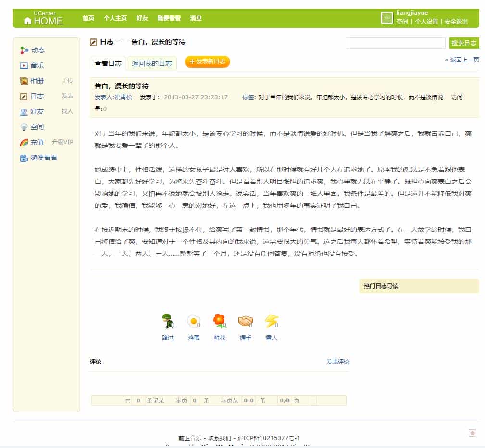485x448 pixels.
Task: Send the 路过 soldier reaction
Action: coord(167,321)
